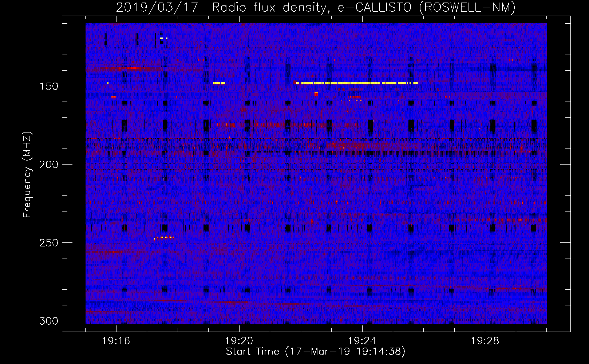Click the 250 frequency tick label
Image resolution: width=589 pixels, height=364 pixels.
tap(49, 243)
